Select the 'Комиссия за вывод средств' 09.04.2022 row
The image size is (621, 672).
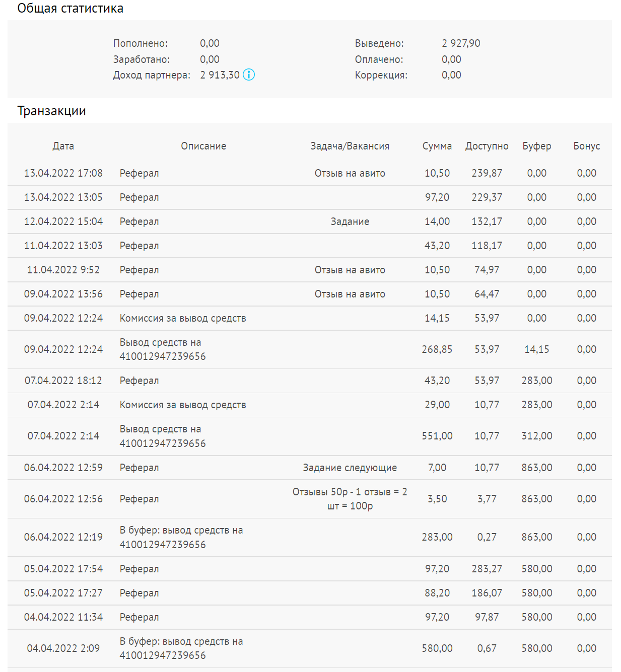310,318
